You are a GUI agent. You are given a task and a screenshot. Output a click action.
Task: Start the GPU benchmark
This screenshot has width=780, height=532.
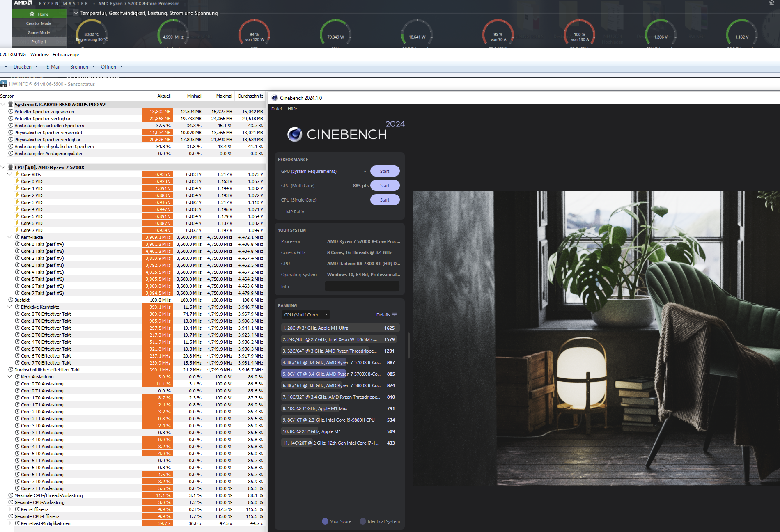pos(385,171)
